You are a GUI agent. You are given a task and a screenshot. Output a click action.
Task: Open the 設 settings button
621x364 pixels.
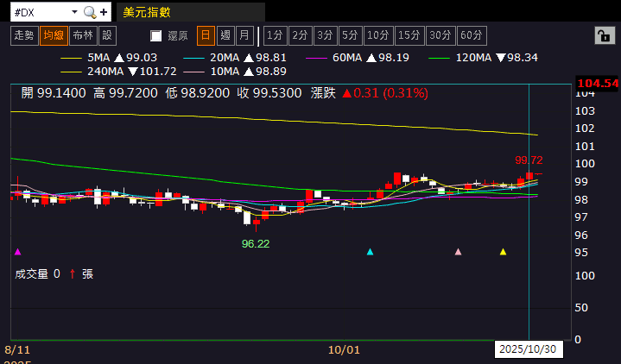pyautogui.click(x=107, y=35)
